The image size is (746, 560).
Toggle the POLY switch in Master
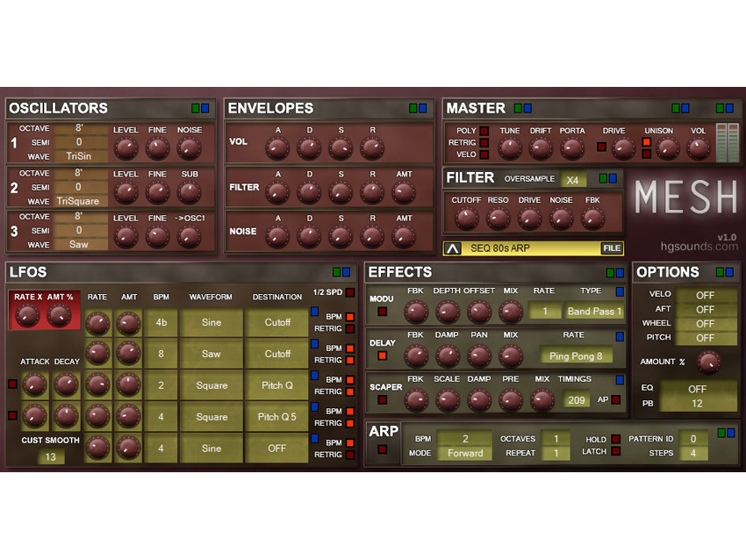click(484, 131)
